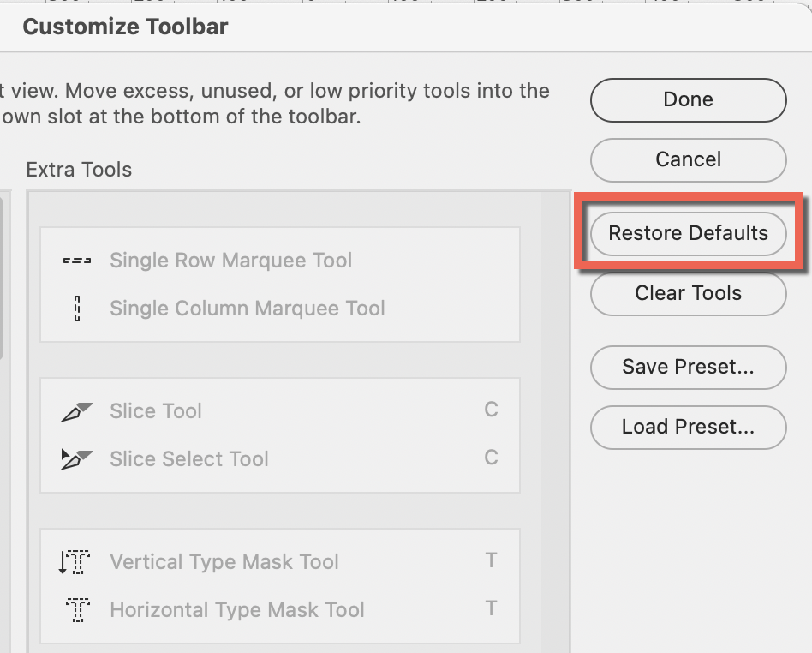
Task: Open the Load Preset dialog
Action: click(x=688, y=427)
